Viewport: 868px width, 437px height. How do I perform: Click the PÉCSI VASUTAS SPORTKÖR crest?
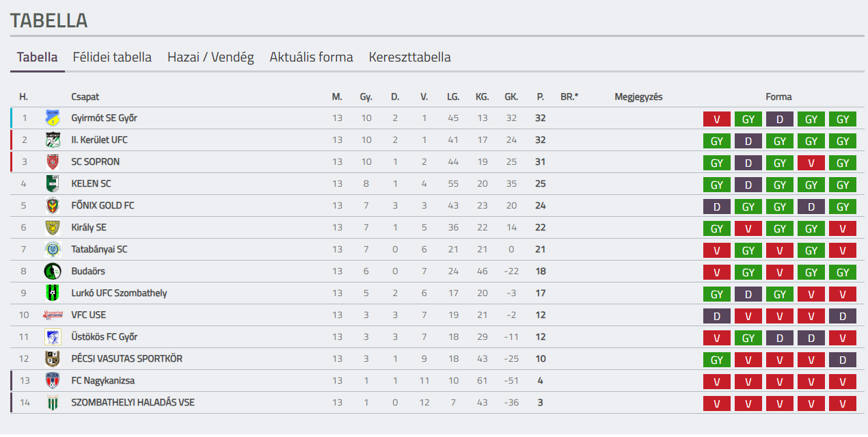point(53,359)
